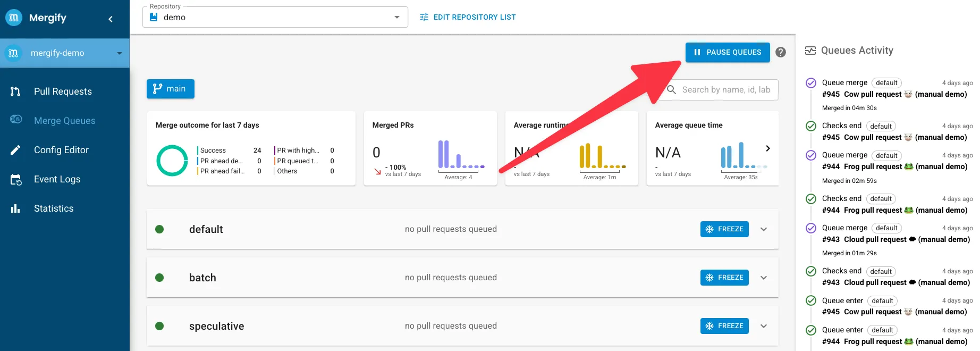Click the Merged PRs bar chart

point(461,155)
